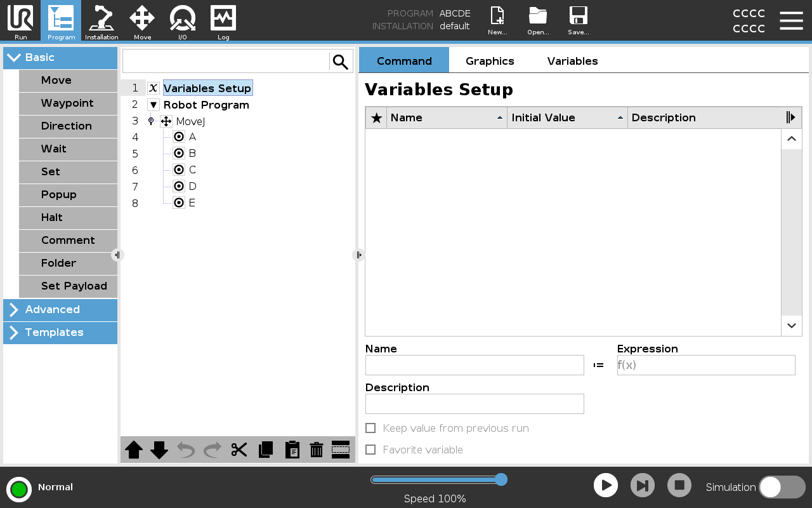Open the Installation screen icon
Image resolution: width=812 pixels, height=508 pixels.
(x=101, y=21)
